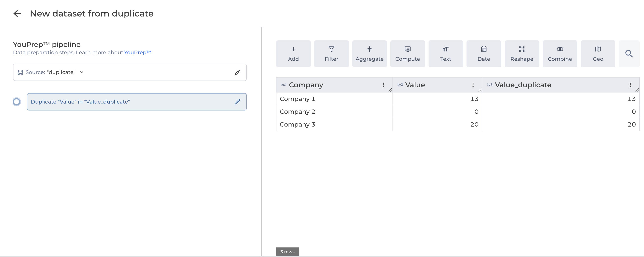Open the Aggregate steps menu
The width and height of the screenshot is (644, 257).
369,54
